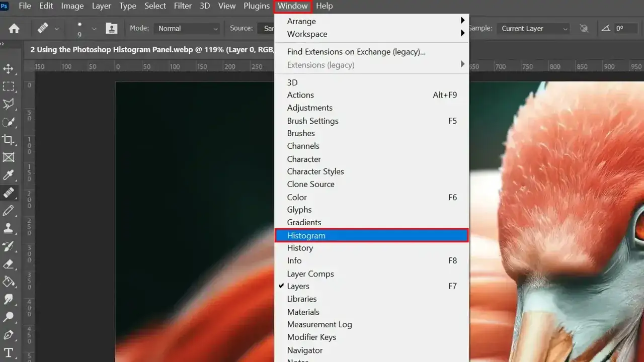
Task: Toggle ignore adjustment layers icon near Sample
Action: pos(584,29)
